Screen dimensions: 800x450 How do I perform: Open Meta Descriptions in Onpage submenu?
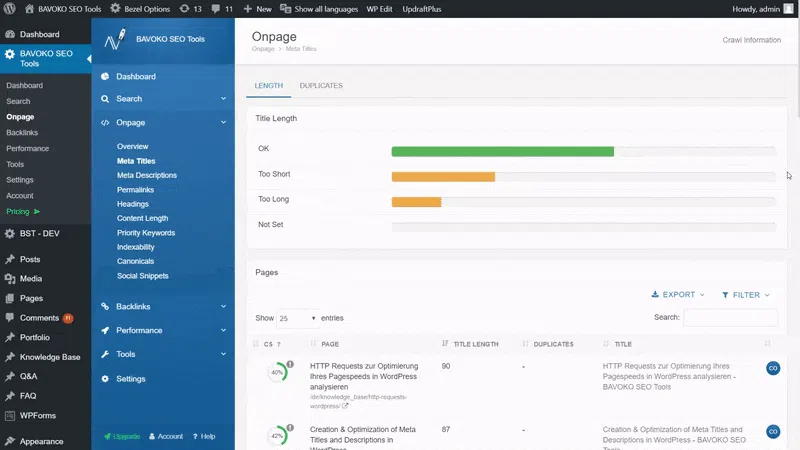click(147, 175)
